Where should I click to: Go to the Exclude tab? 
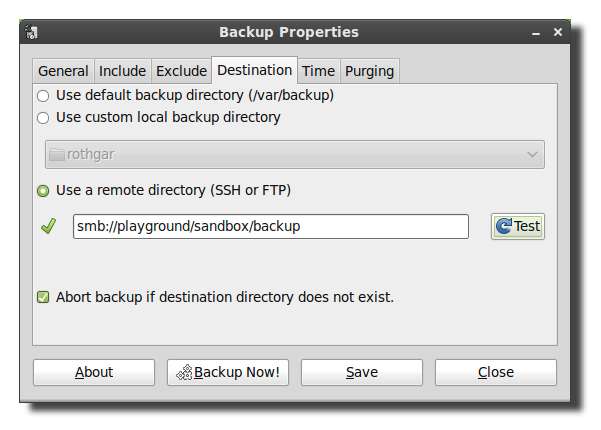[x=181, y=71]
